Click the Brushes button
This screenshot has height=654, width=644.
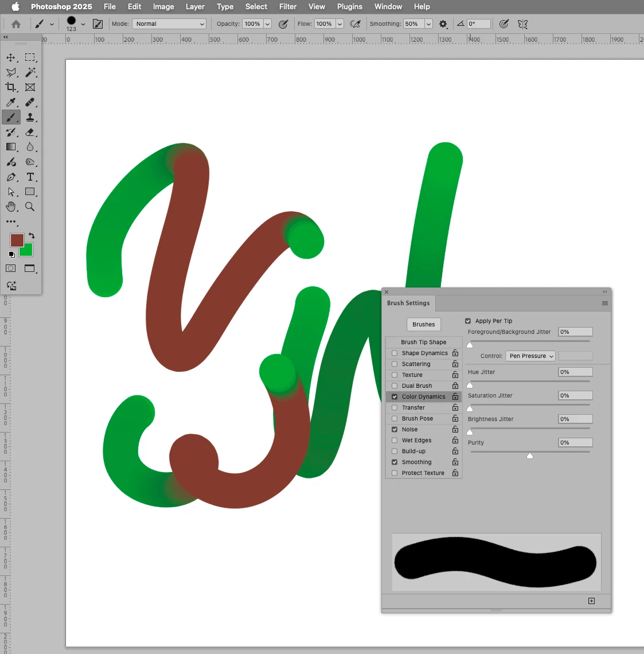pos(423,324)
